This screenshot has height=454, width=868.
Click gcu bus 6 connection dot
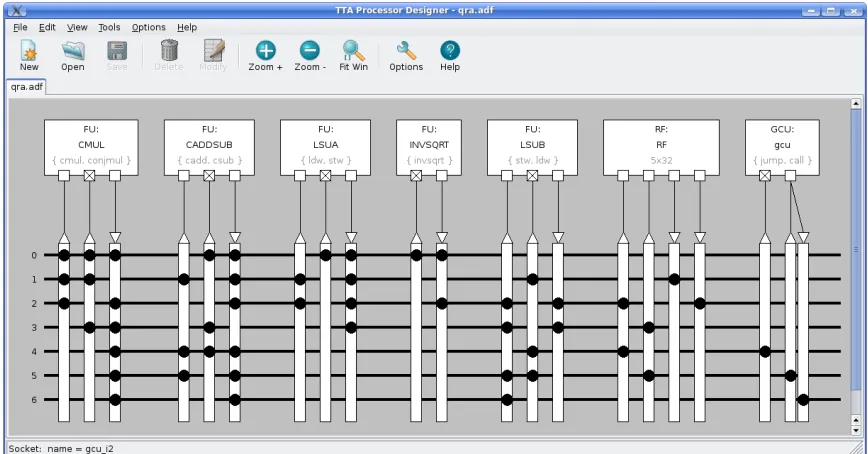803,400
